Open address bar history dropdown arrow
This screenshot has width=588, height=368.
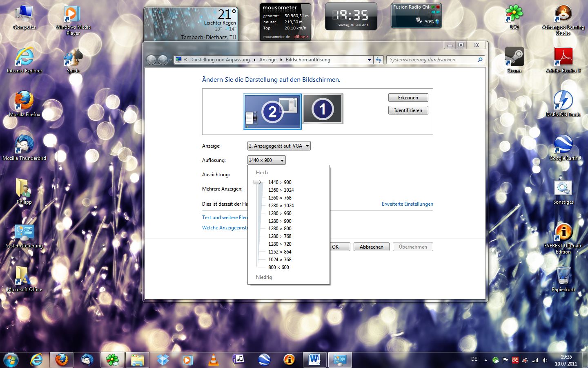369,60
